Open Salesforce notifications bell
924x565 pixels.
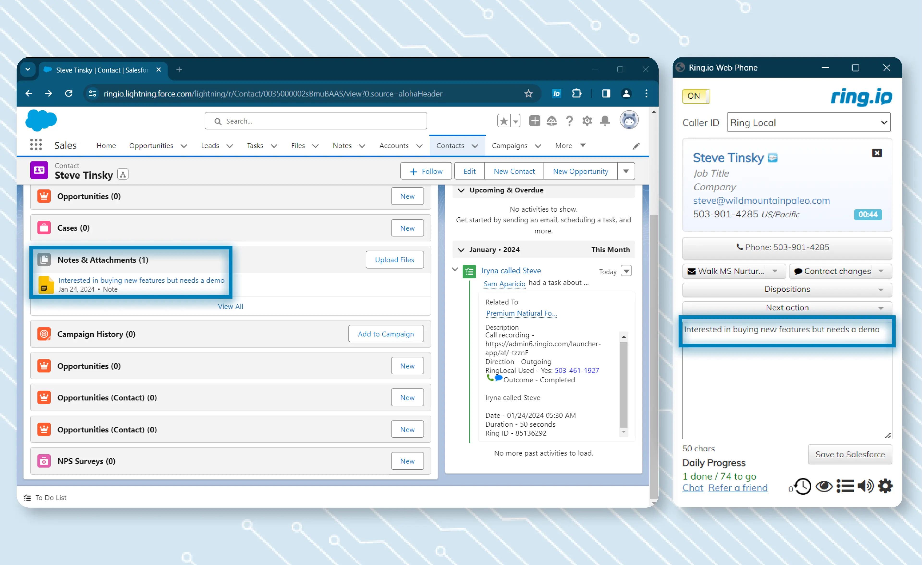click(605, 121)
